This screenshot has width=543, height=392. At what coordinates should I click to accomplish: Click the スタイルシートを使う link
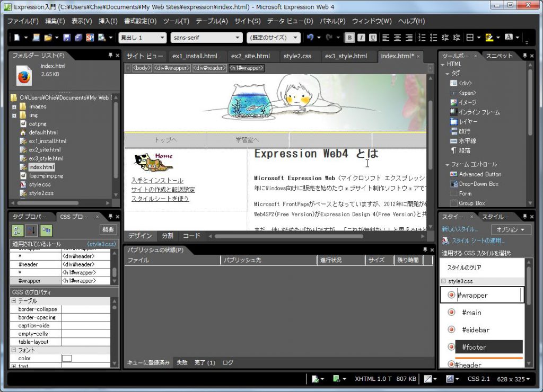click(x=160, y=199)
